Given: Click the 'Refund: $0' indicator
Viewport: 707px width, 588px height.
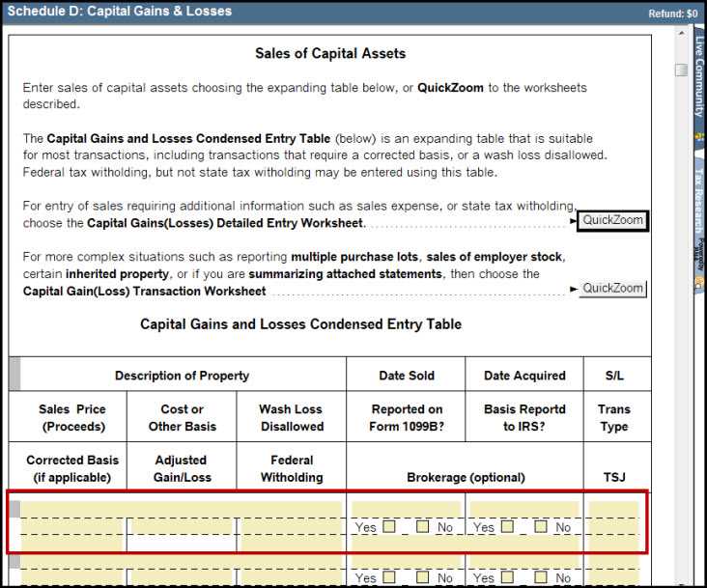Looking at the screenshot, I should click(x=673, y=14).
